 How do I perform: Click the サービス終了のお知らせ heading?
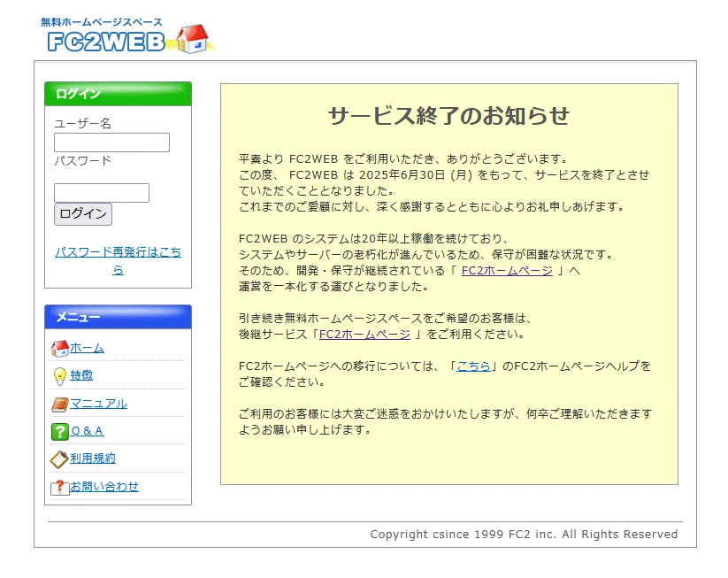point(449,115)
